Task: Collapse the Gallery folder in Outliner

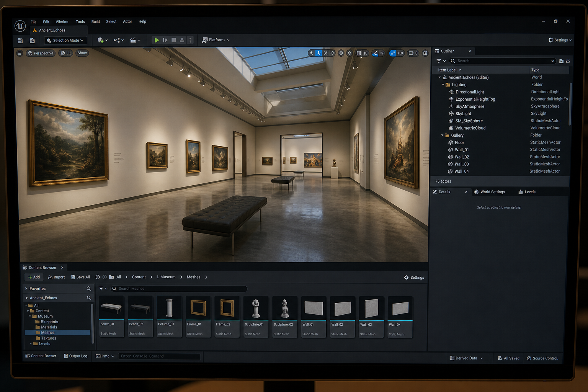Action: pyautogui.click(x=442, y=135)
